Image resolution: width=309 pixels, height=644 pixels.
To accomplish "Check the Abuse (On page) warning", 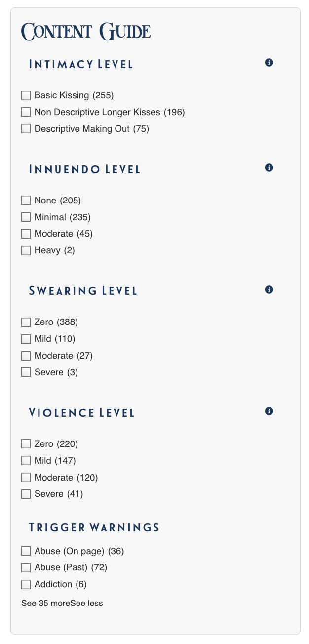I will (x=26, y=551).
